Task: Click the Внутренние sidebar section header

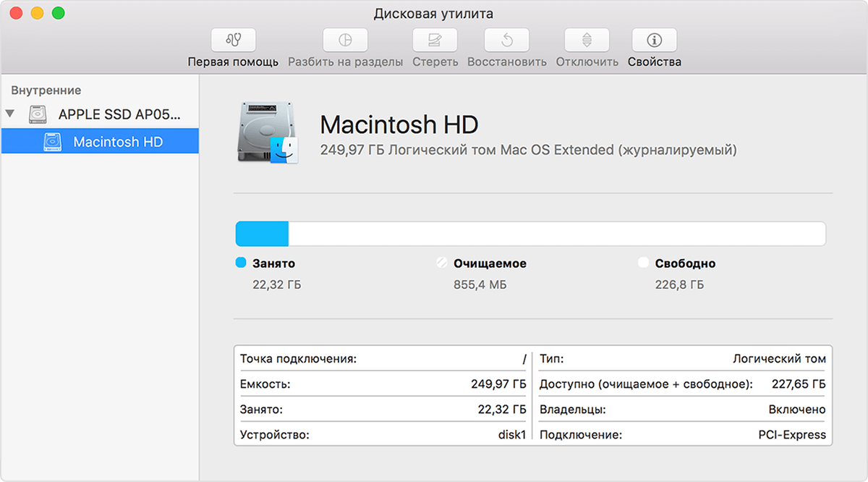Action: (x=46, y=90)
